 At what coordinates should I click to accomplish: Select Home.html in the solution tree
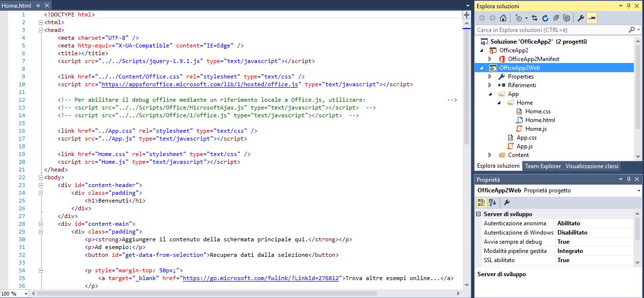click(x=540, y=120)
